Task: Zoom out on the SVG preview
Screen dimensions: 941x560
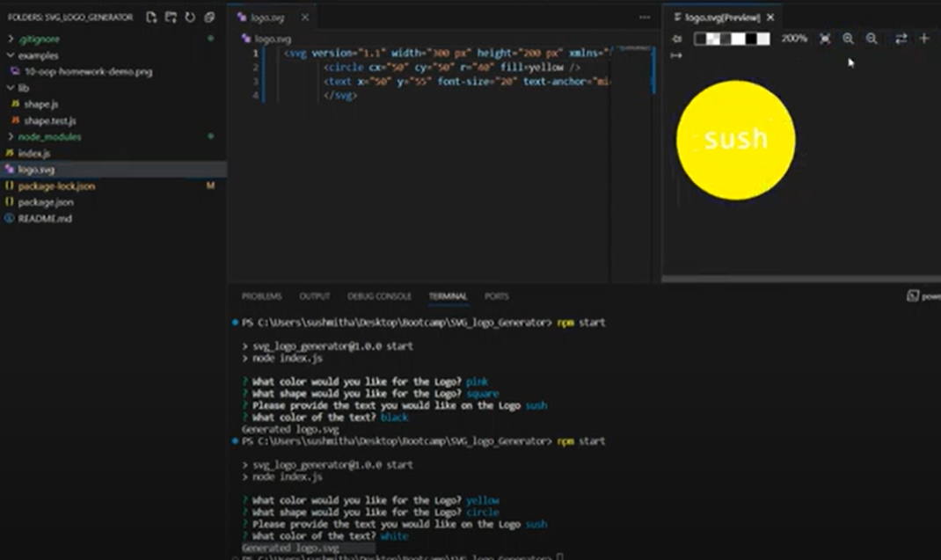Action: coord(871,39)
